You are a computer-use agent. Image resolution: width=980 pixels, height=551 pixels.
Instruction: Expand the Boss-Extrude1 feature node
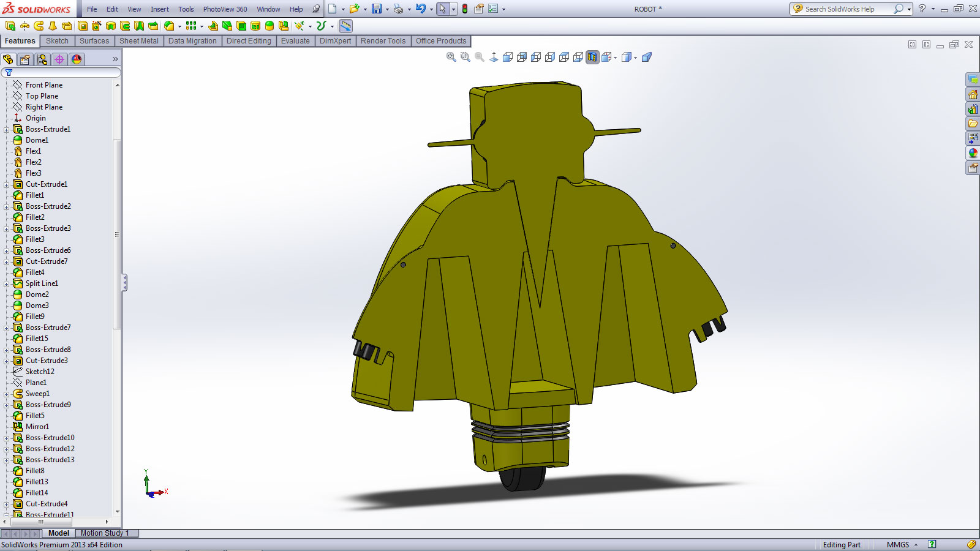[7, 129]
